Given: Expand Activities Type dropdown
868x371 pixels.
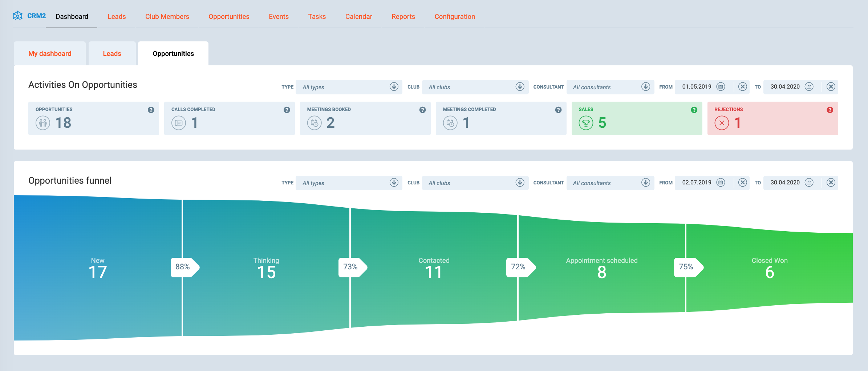Looking at the screenshot, I should click(x=394, y=87).
